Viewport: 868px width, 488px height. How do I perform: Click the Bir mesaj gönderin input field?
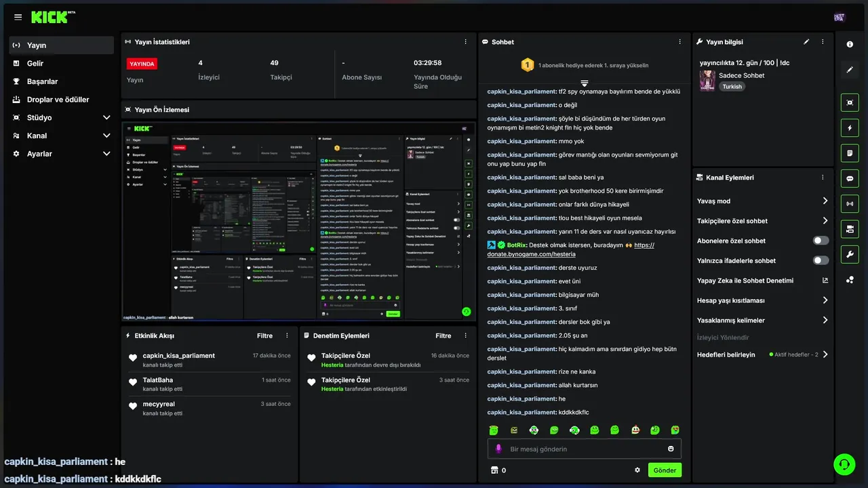coord(585,449)
